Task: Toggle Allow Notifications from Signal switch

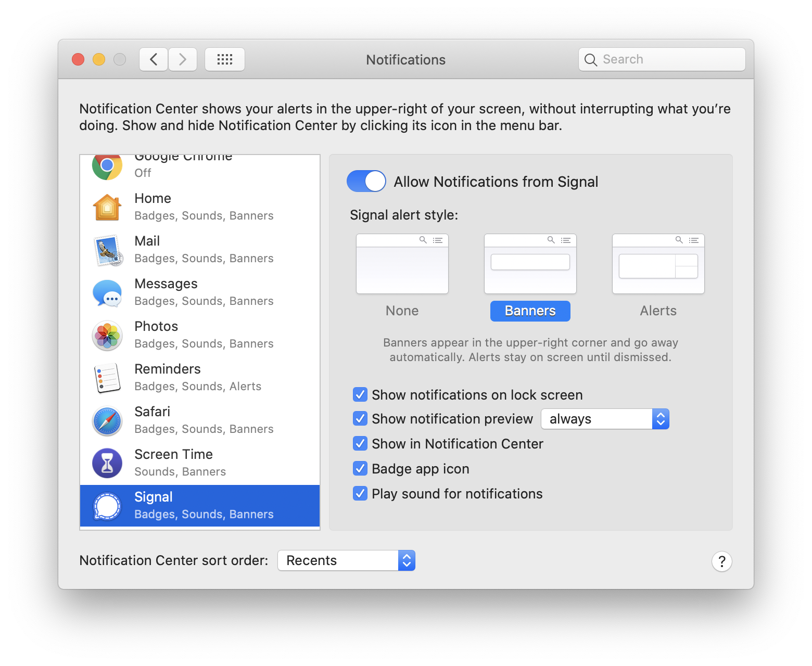Action: tap(366, 181)
